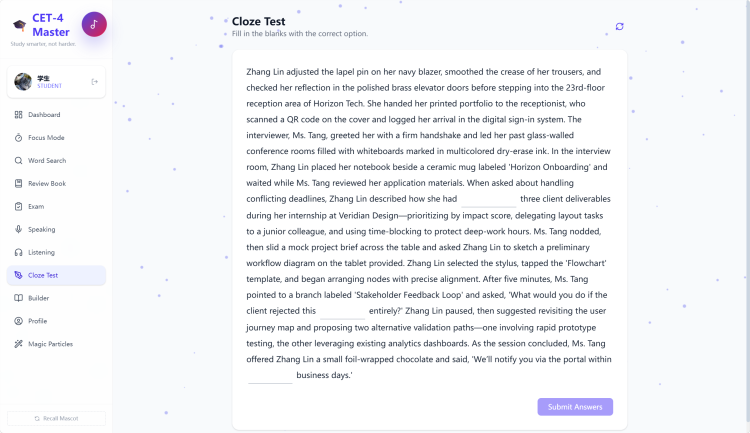
Task: Open blank before 'business days'
Action: click(x=270, y=376)
